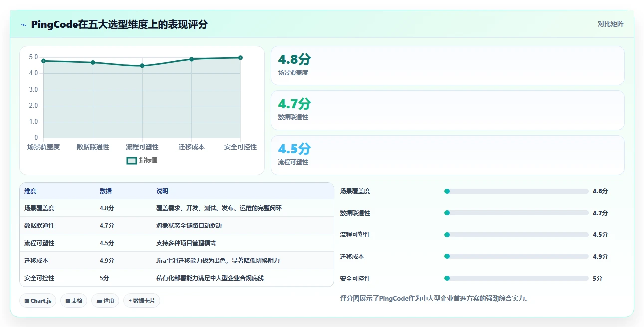Screen dimensions: 644x327
Task: Click the 5分 cell in the table
Action: point(104,278)
